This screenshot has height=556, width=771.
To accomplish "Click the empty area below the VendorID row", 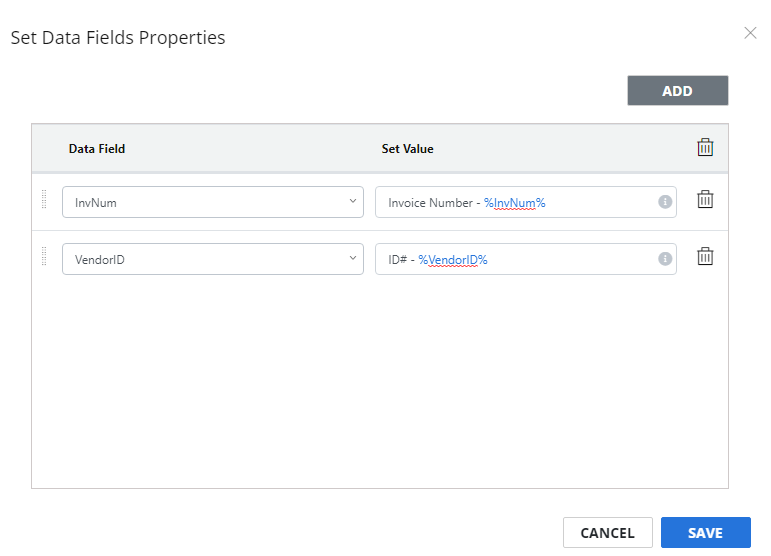I will pyautogui.click(x=380, y=383).
